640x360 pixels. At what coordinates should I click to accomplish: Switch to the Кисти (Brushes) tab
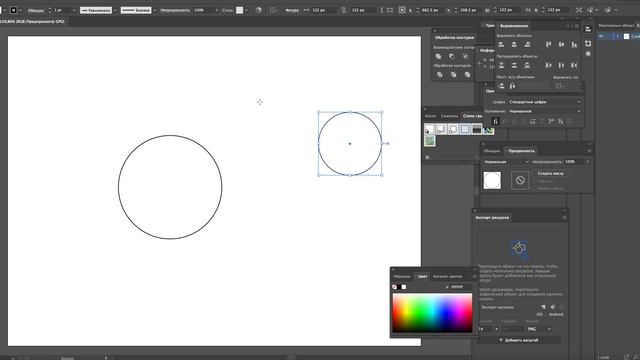point(430,116)
